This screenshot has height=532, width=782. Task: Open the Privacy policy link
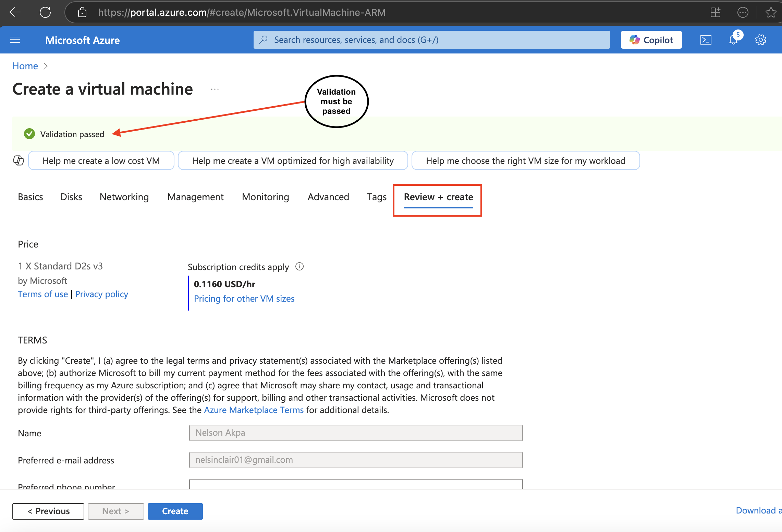tap(101, 294)
